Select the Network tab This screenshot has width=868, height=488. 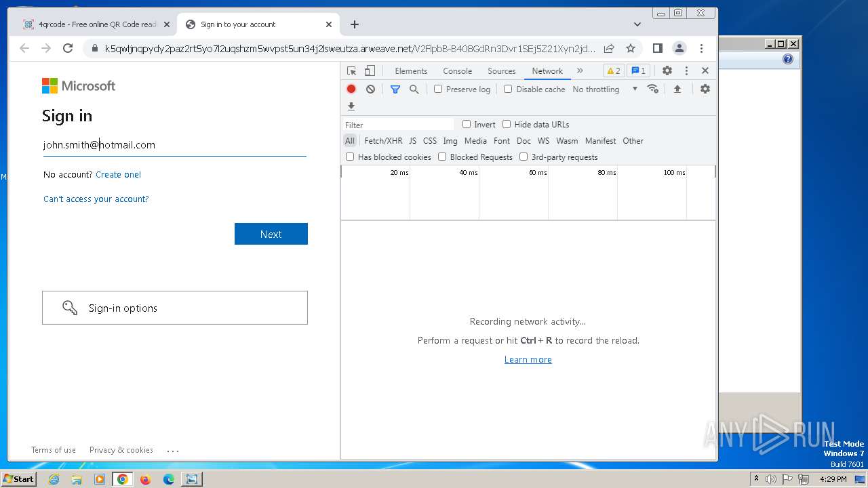[547, 70]
